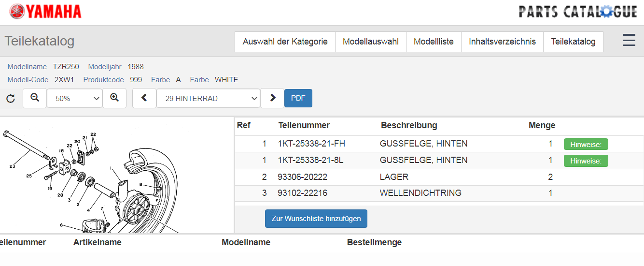The width and height of the screenshot is (644, 266).
Task: Show Hinweise for part 1KT-25338-21-8L
Action: coord(586,161)
